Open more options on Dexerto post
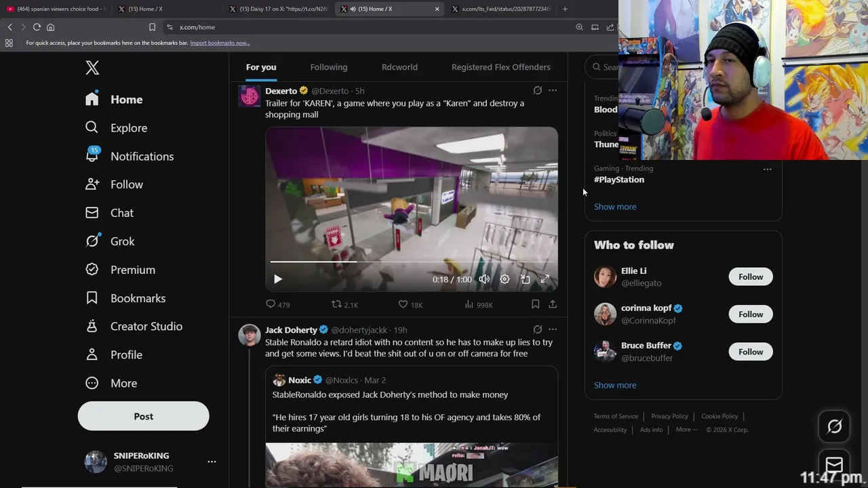Viewport: 868px width, 488px height. [x=553, y=90]
